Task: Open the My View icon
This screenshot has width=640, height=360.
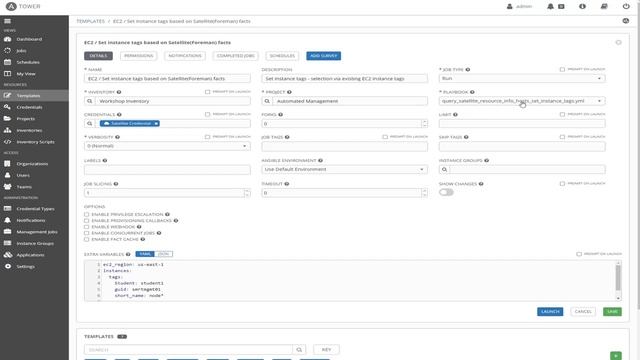Action: pos(7,74)
